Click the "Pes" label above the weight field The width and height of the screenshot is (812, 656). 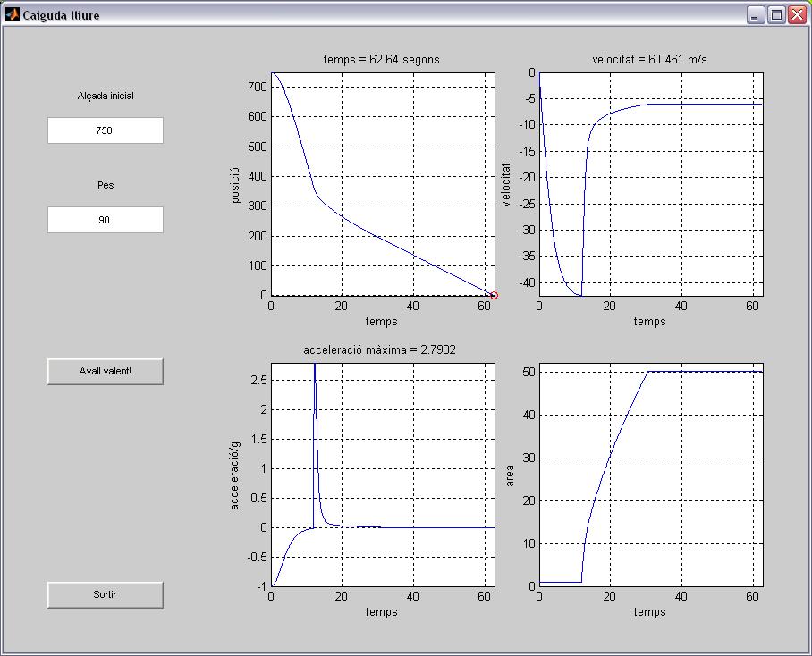[x=106, y=185]
